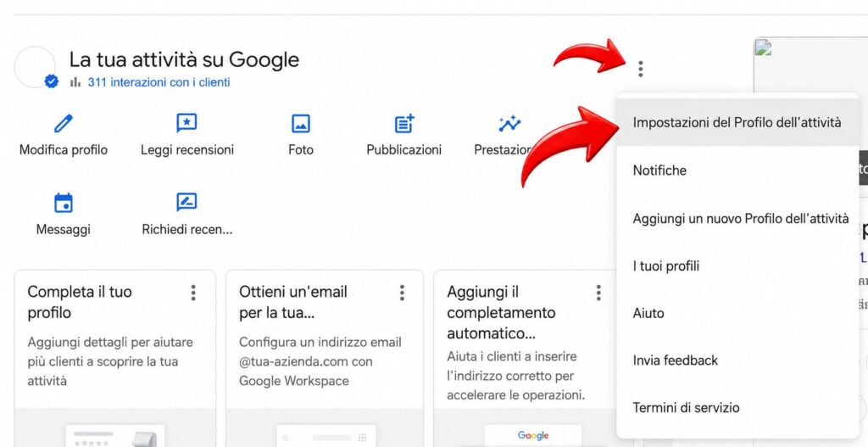Viewport: 868px width, 447px height.
Task: Click the Messaggi label
Action: (63, 230)
